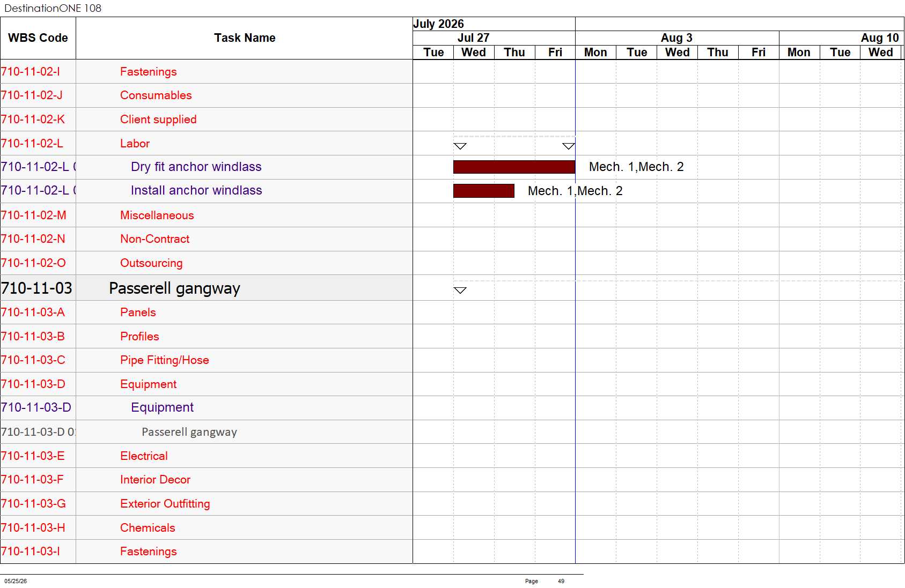905x588 pixels.
Task: Click the Thu day header under Jul 27
Action: pyautogui.click(x=514, y=53)
